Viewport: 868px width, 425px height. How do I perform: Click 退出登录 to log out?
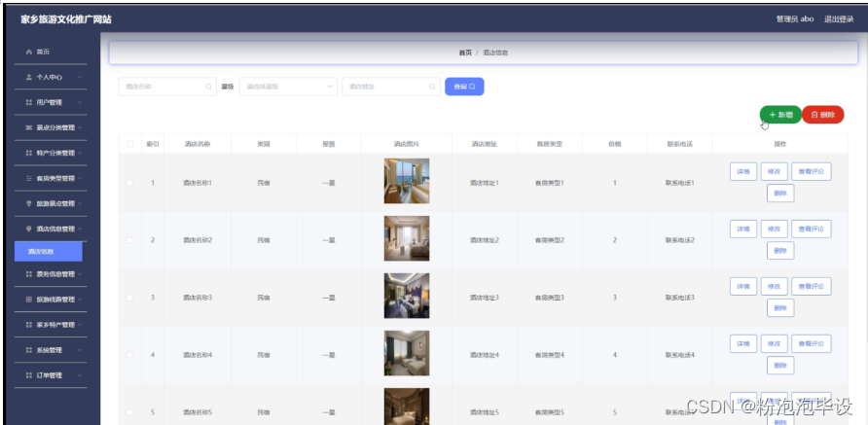click(839, 18)
